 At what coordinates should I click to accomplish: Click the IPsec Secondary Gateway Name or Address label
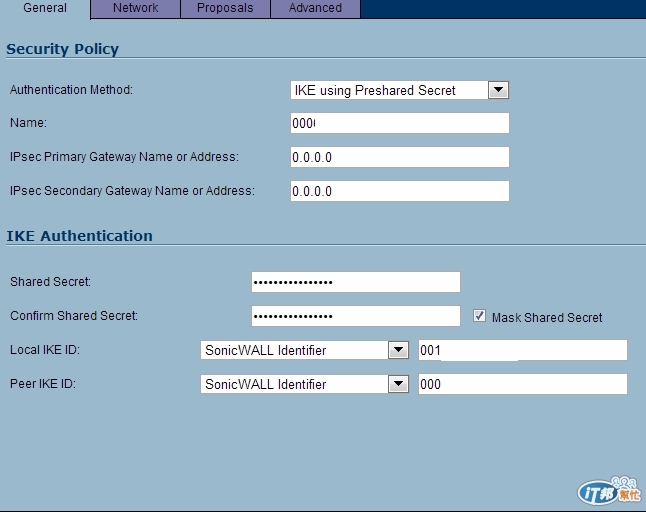click(132, 191)
